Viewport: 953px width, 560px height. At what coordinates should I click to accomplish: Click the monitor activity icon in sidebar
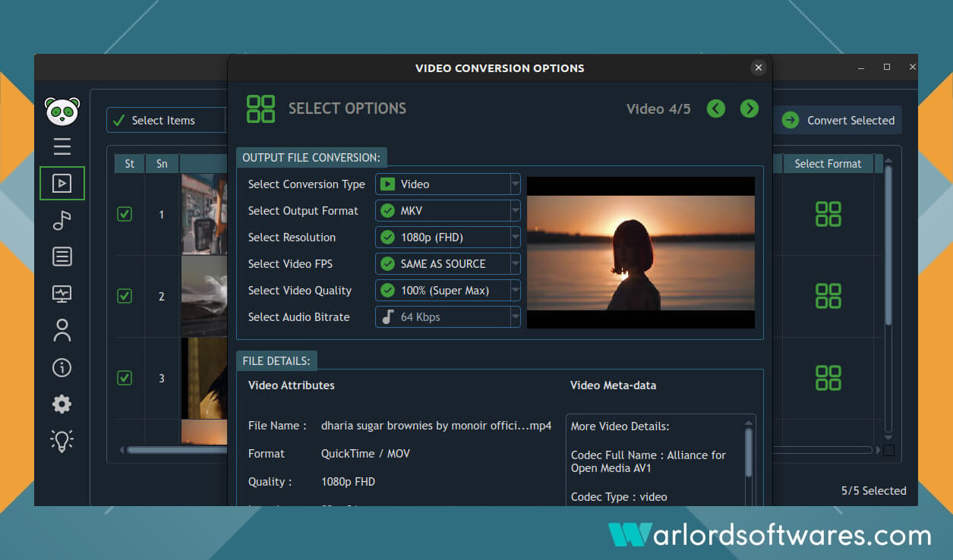[x=62, y=294]
